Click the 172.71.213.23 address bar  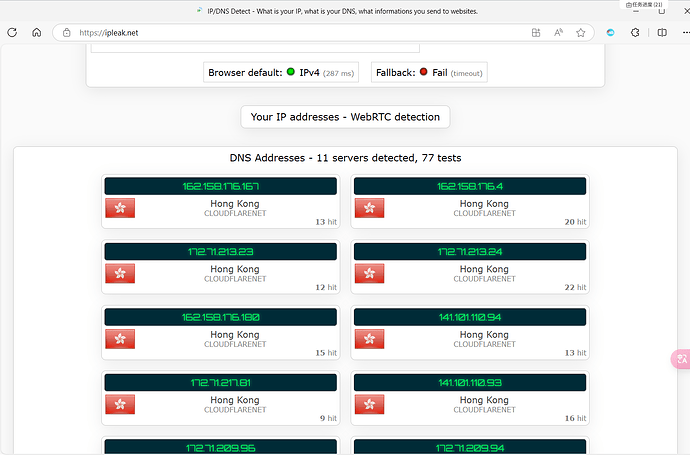[220, 252]
